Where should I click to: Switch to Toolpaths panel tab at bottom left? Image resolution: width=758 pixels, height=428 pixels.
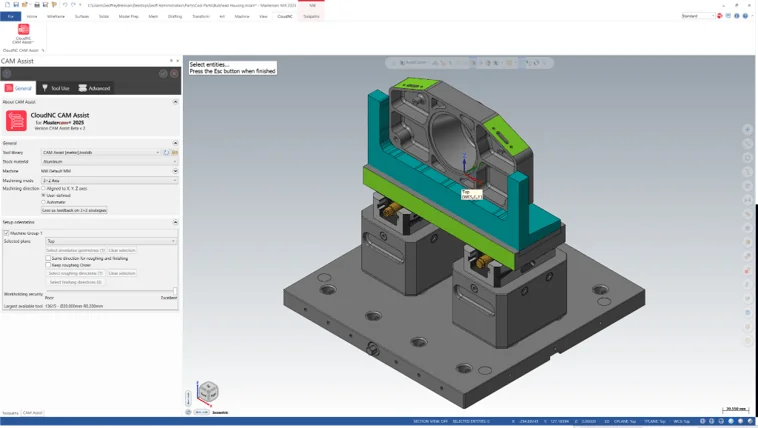[x=10, y=413]
